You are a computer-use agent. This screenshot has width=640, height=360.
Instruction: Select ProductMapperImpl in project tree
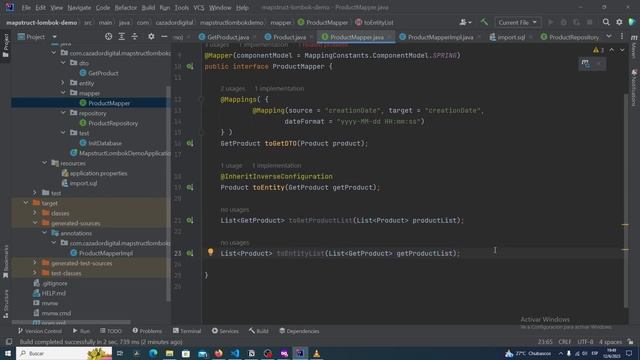pyautogui.click(x=106, y=253)
